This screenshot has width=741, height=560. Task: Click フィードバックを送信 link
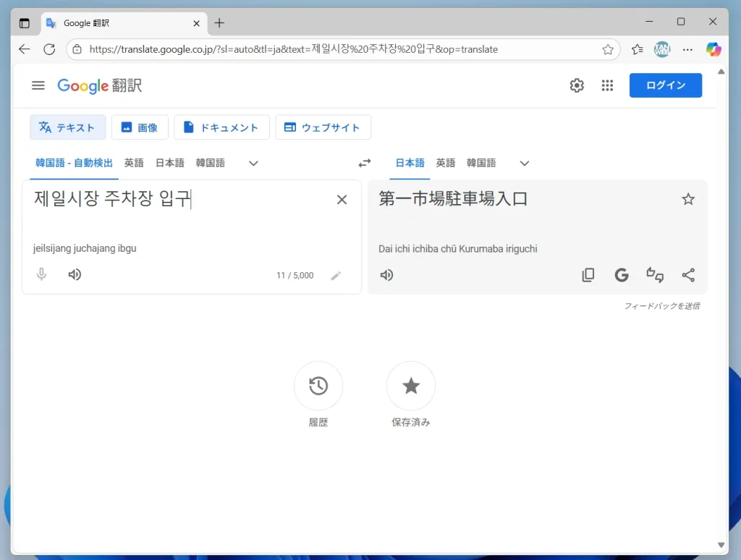[662, 306]
